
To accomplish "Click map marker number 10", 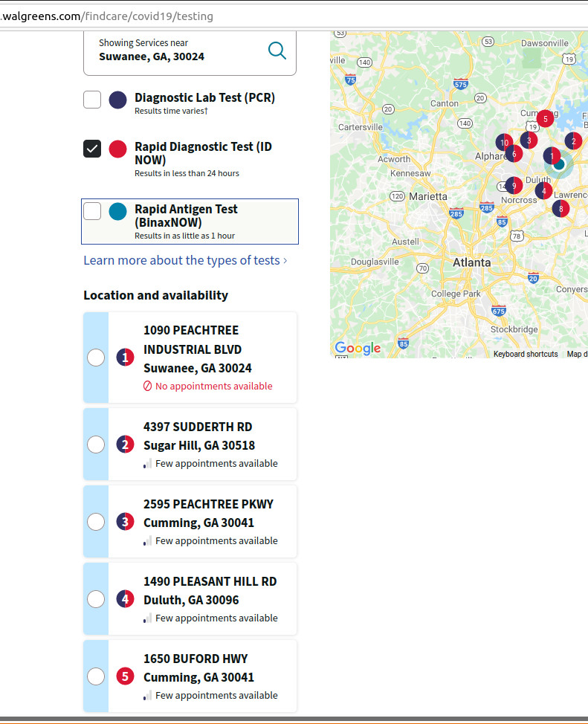I will (x=504, y=143).
